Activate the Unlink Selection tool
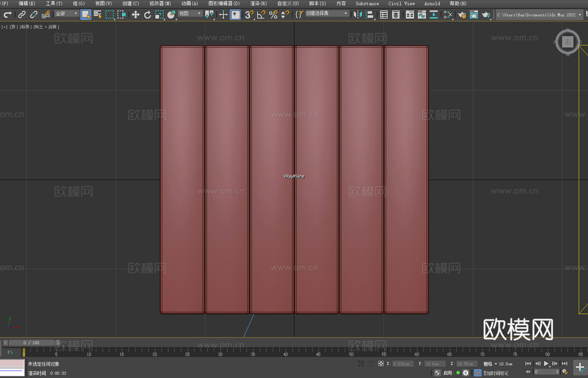 pos(34,14)
